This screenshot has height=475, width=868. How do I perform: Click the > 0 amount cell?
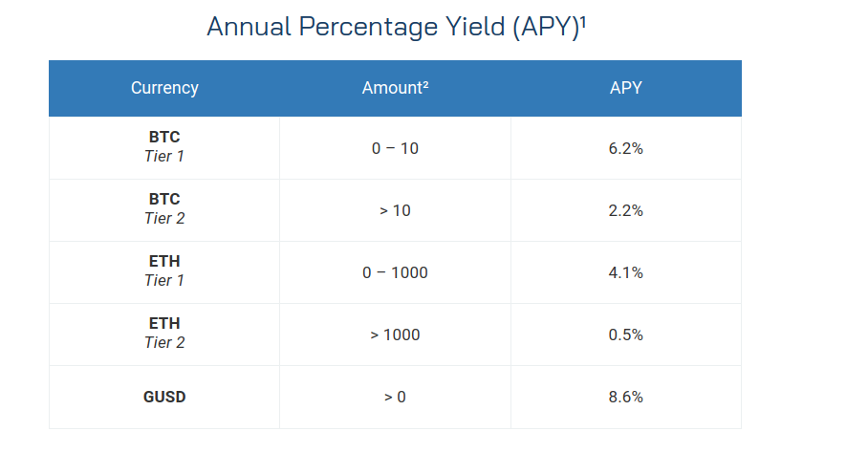click(x=395, y=397)
